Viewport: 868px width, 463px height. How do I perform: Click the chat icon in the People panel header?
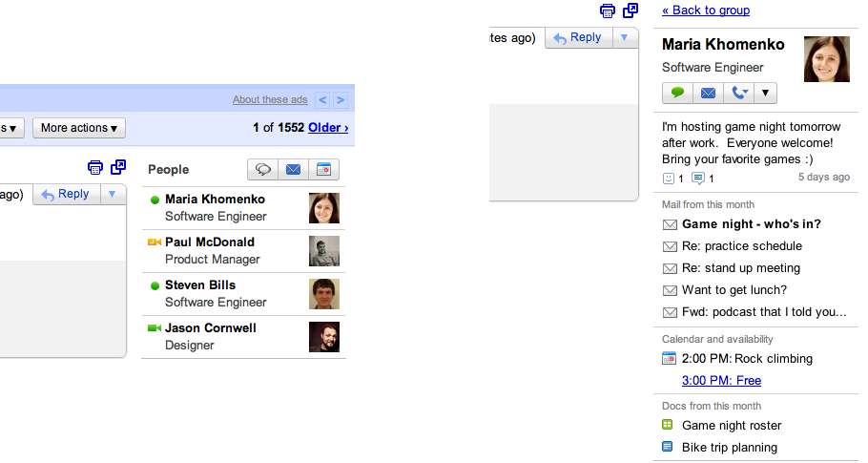263,170
